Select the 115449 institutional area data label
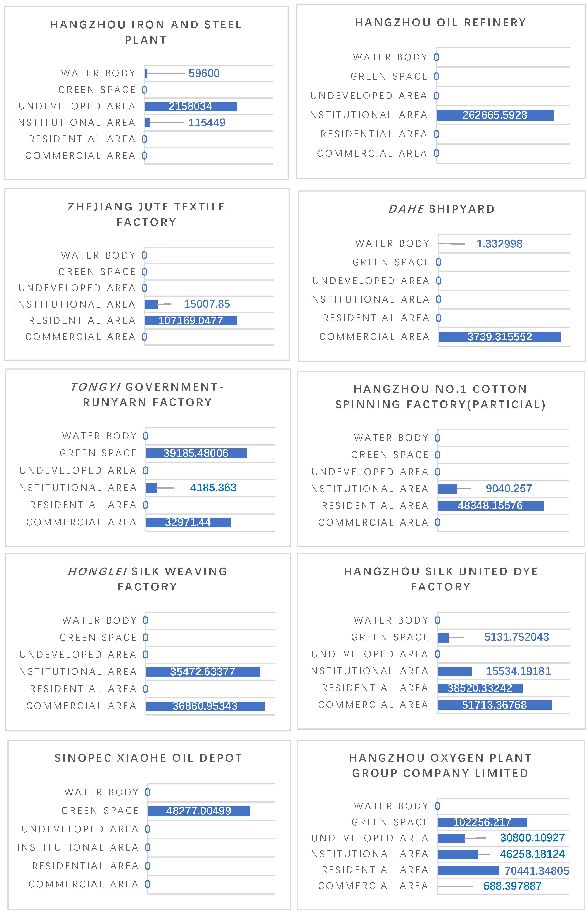This screenshot has width=588, height=914. coord(207,123)
